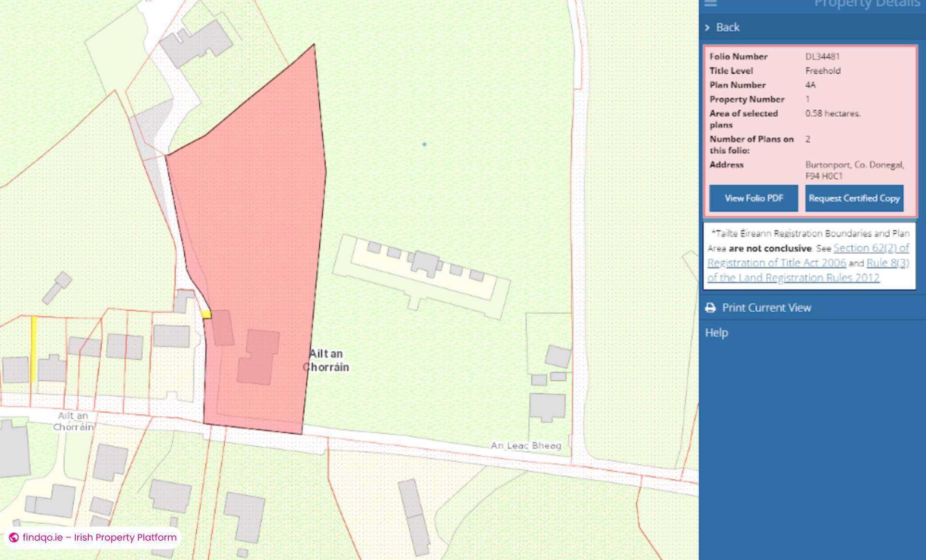Click the Back chevron arrow
The image size is (926, 560).
pos(707,27)
